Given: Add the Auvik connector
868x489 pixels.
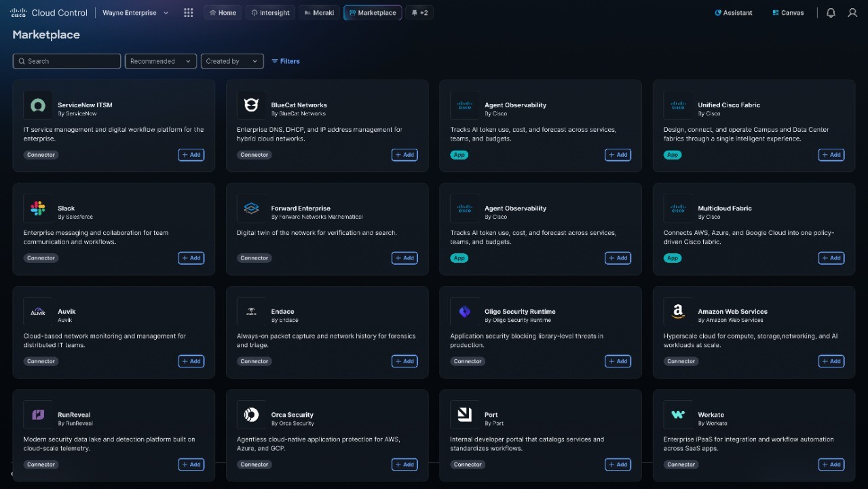Looking at the screenshot, I should 191,361.
